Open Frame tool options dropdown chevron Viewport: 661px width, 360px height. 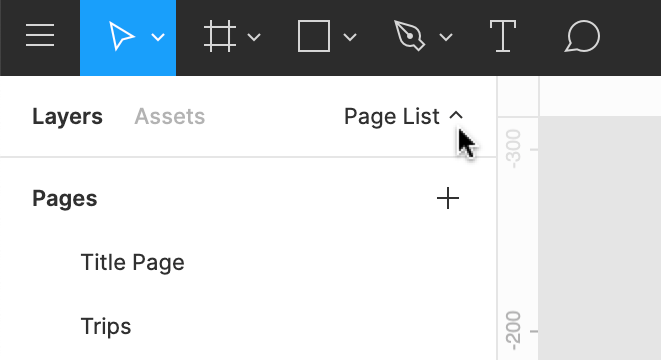(254, 38)
